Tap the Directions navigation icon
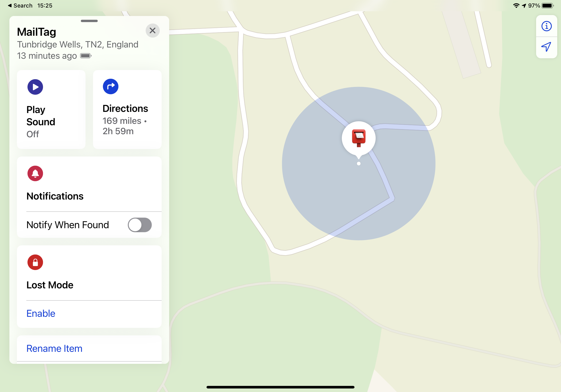 [110, 86]
